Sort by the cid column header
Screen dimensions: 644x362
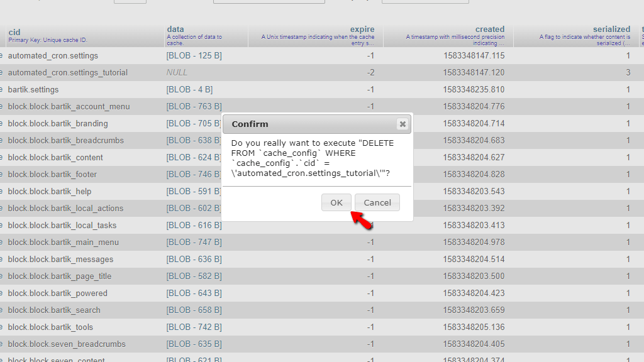14,32
